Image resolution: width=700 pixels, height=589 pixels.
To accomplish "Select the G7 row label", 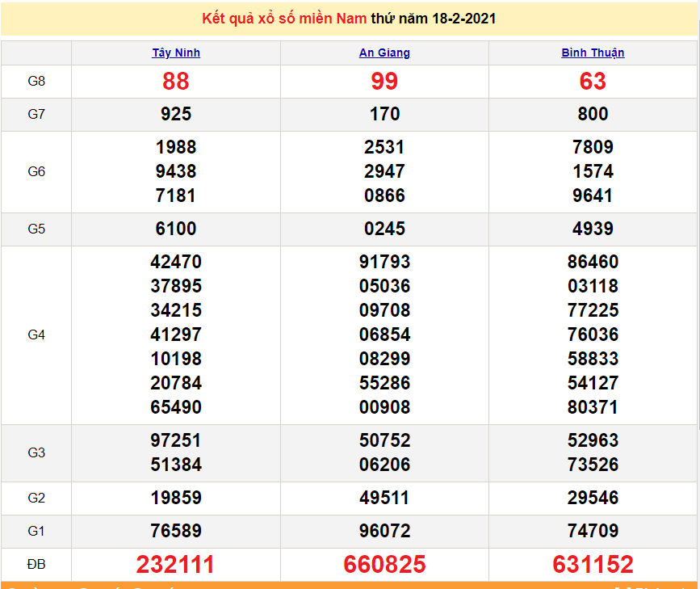I will [36, 114].
